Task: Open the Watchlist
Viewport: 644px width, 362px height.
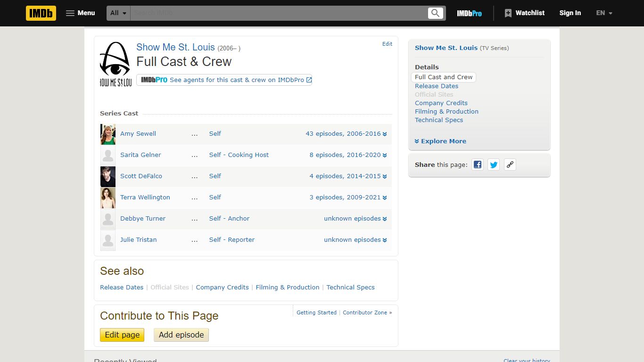Action: click(524, 13)
